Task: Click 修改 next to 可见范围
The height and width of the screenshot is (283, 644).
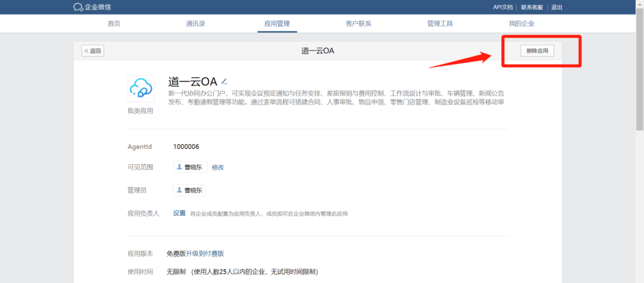Action: 218,167
